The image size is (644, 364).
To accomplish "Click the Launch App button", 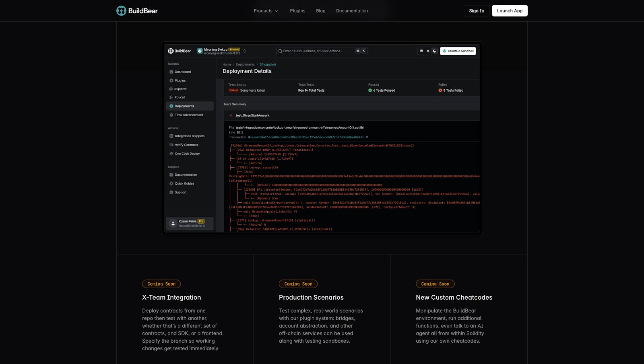I will click(x=510, y=11).
